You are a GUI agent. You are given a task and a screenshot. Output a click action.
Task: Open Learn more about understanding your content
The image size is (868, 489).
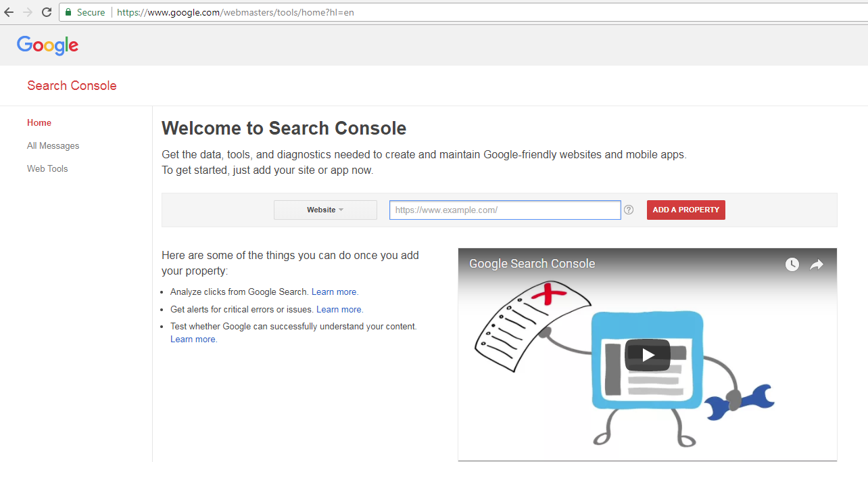[x=193, y=339]
